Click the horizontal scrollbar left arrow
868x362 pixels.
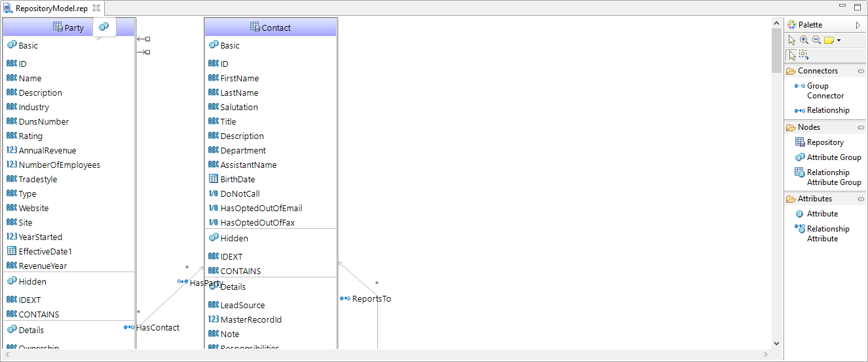[8, 355]
